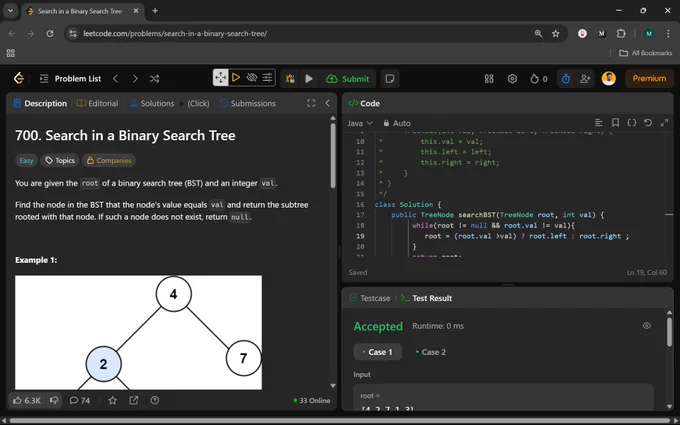Click the curly braces snippet icon
The image size is (680, 425).
click(x=631, y=123)
